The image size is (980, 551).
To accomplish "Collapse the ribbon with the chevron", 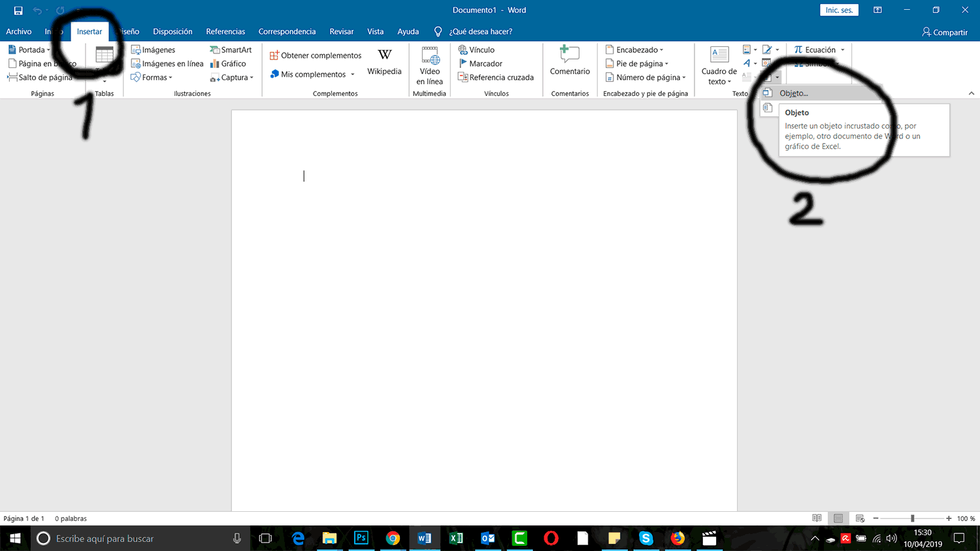I will click(972, 93).
